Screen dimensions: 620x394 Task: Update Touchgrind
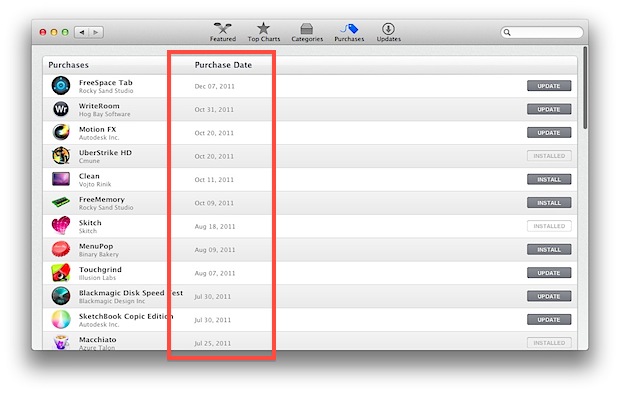click(x=549, y=273)
